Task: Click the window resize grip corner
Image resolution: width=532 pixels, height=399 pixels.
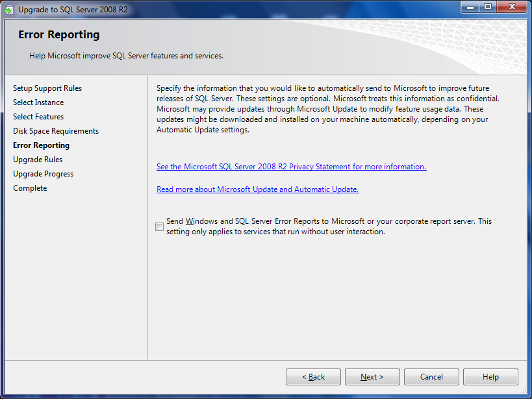Action: pyautogui.click(x=524, y=391)
